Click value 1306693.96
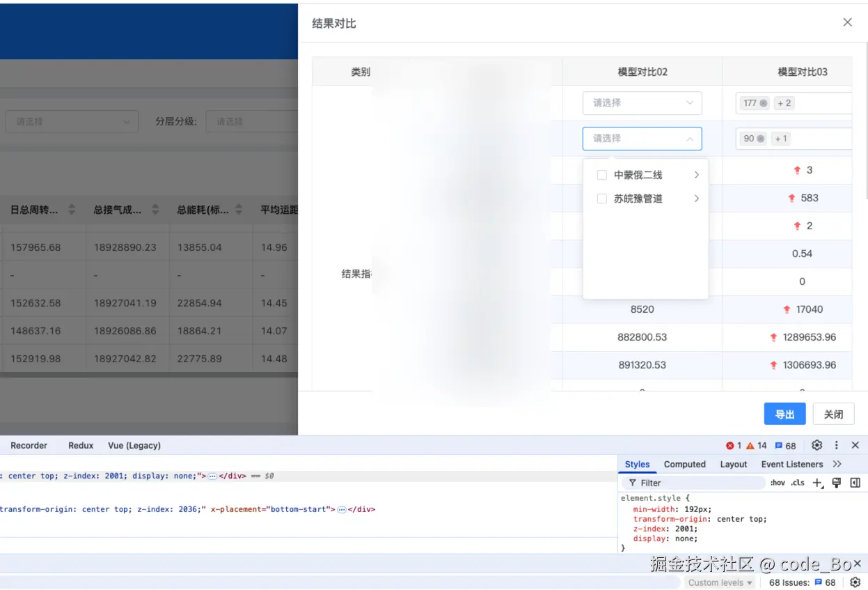This screenshot has height=590, width=868. 810,365
